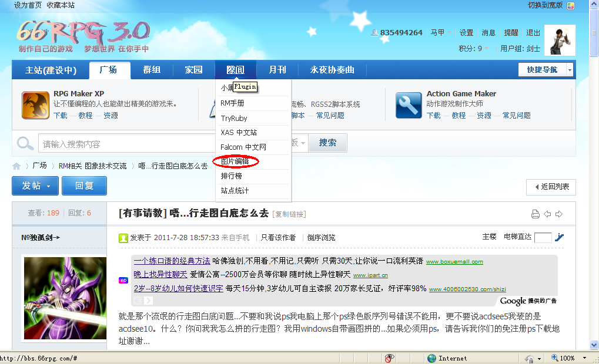Screen dimensions: 599x364
Task: Focus the 电梯直达 floor number field
Action: pyautogui.click(x=543, y=238)
